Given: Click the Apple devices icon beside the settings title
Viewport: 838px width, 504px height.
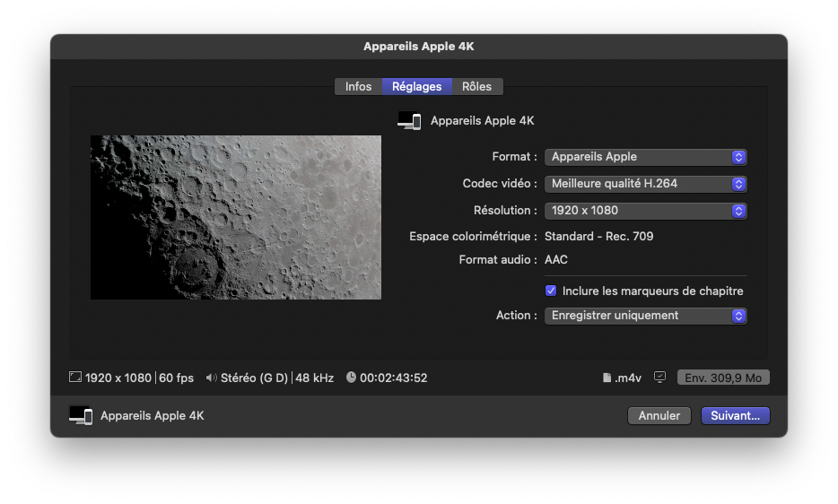Looking at the screenshot, I should click(x=409, y=121).
